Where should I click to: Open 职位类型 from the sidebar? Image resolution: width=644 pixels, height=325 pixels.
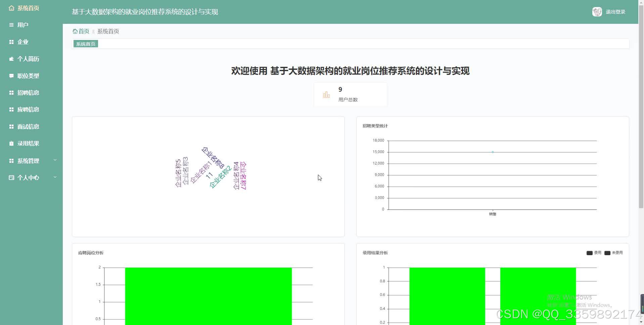(28, 76)
